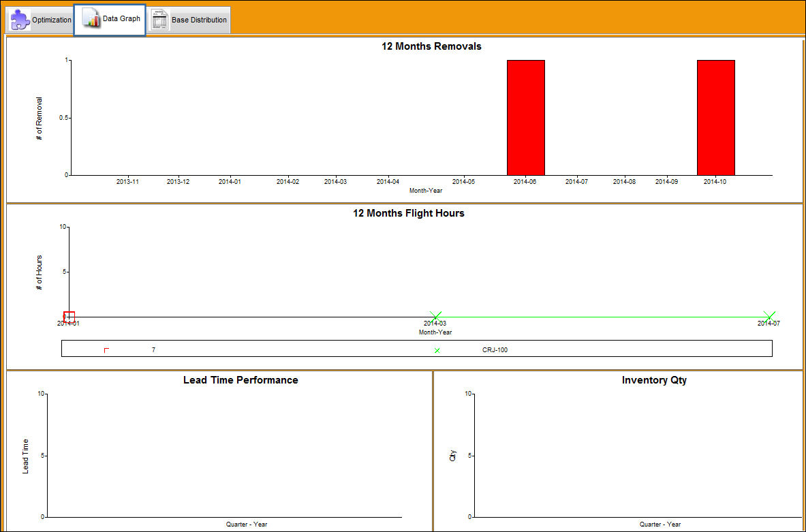Click the green X marker at 2014-03

[435, 317]
